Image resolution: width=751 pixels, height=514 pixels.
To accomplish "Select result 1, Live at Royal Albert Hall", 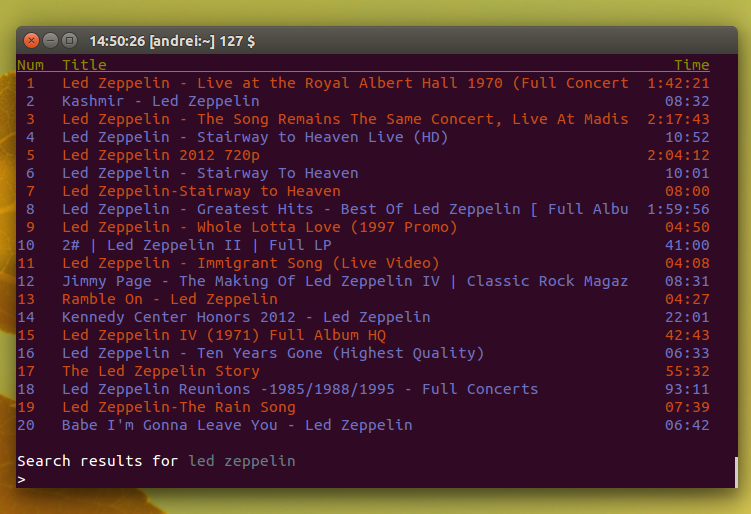I will tap(345, 83).
